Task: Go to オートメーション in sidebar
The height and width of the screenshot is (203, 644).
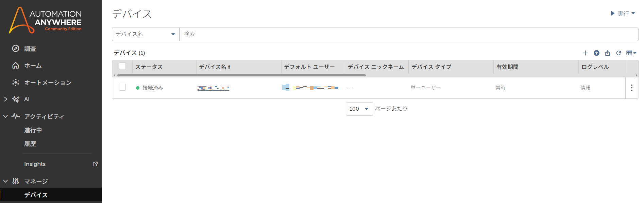Action: [48, 82]
